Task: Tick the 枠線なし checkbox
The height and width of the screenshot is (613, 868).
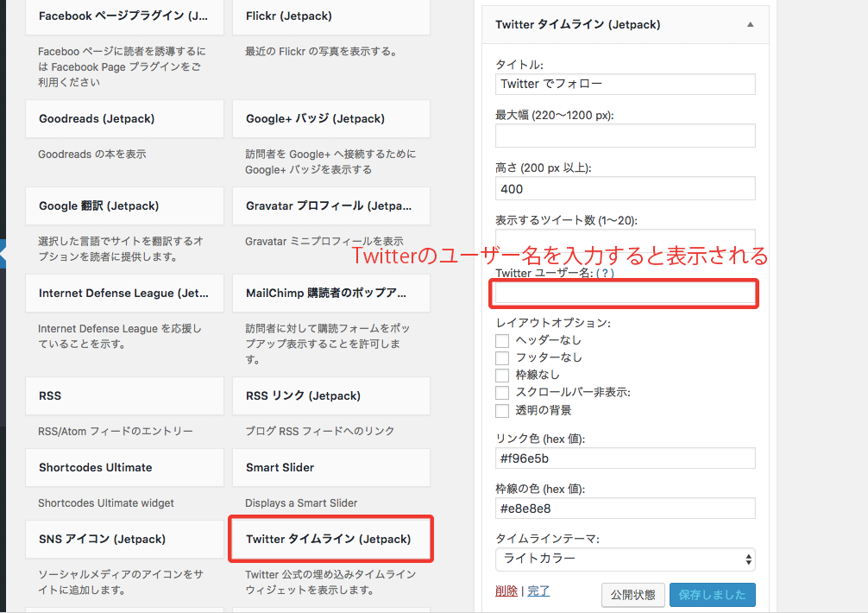Action: 502,375
